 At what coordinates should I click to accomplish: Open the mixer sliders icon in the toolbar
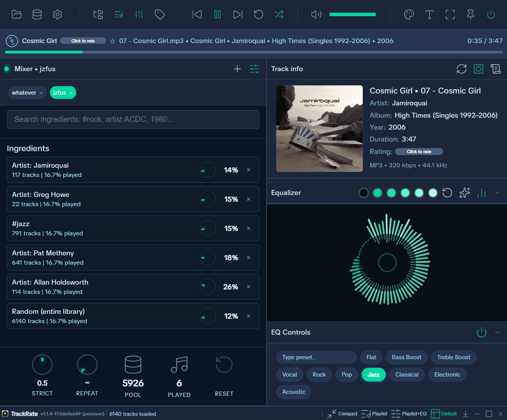coord(139,14)
